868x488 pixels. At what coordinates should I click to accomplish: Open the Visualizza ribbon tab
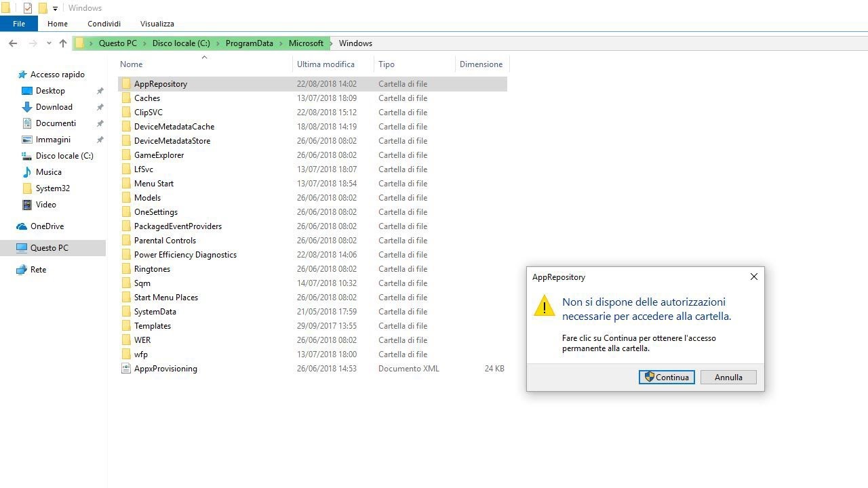[x=157, y=24]
